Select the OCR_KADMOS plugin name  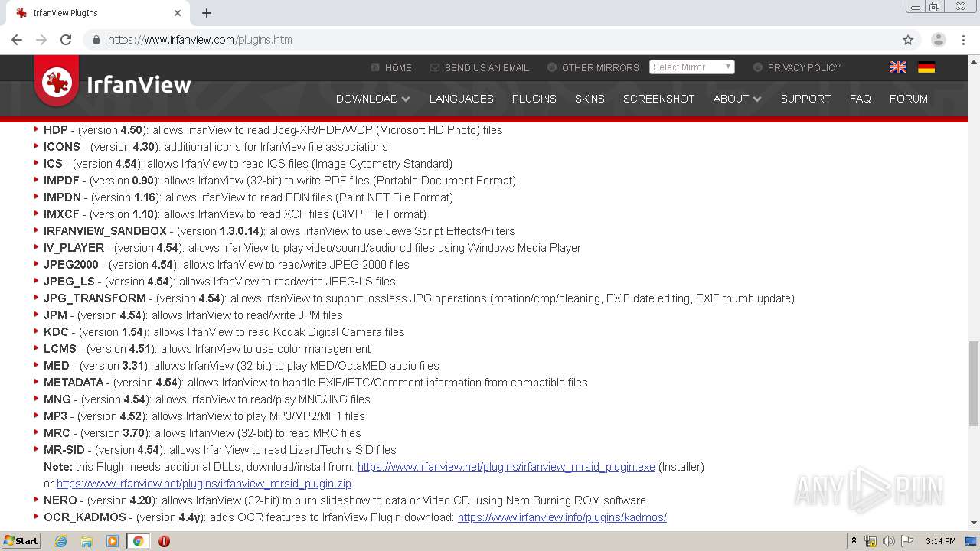coord(84,517)
